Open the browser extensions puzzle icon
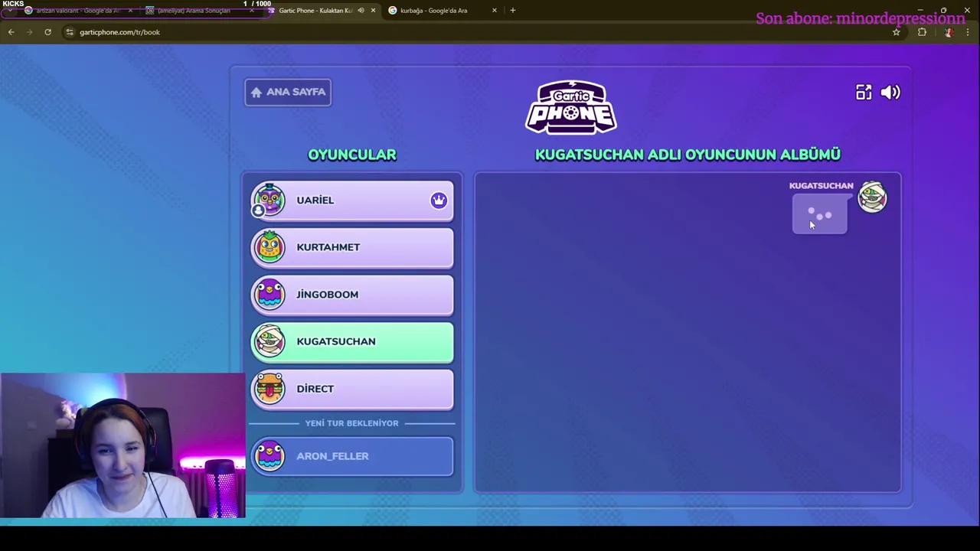The width and height of the screenshot is (980, 551). coord(922,32)
